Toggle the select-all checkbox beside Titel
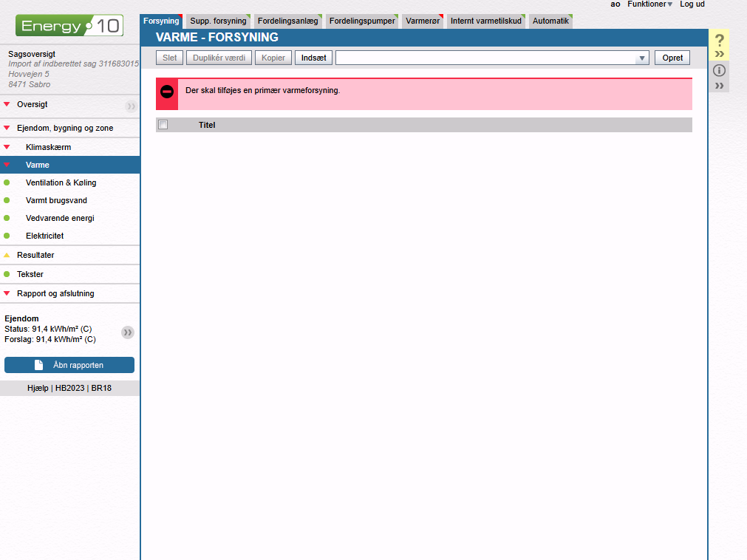747x560 pixels. click(x=163, y=125)
